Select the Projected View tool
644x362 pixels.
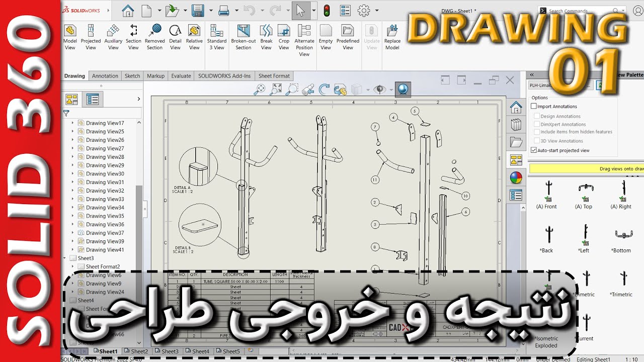(91, 38)
